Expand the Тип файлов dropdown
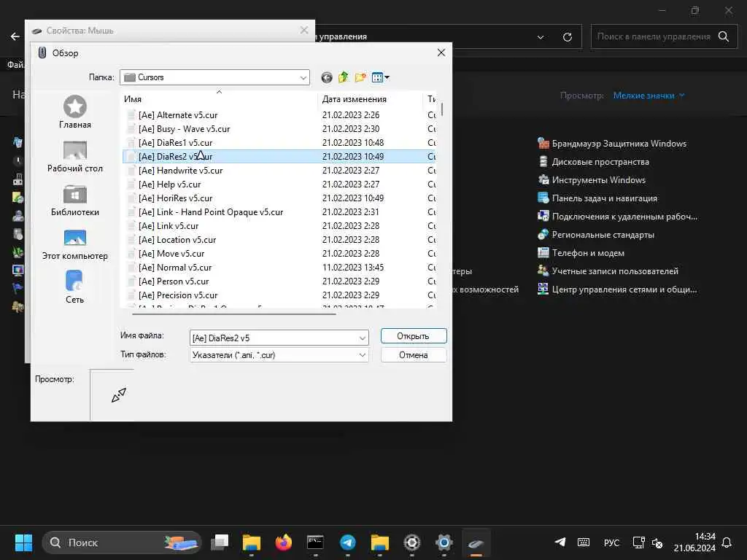Viewport: 747px width, 560px height. (x=279, y=355)
